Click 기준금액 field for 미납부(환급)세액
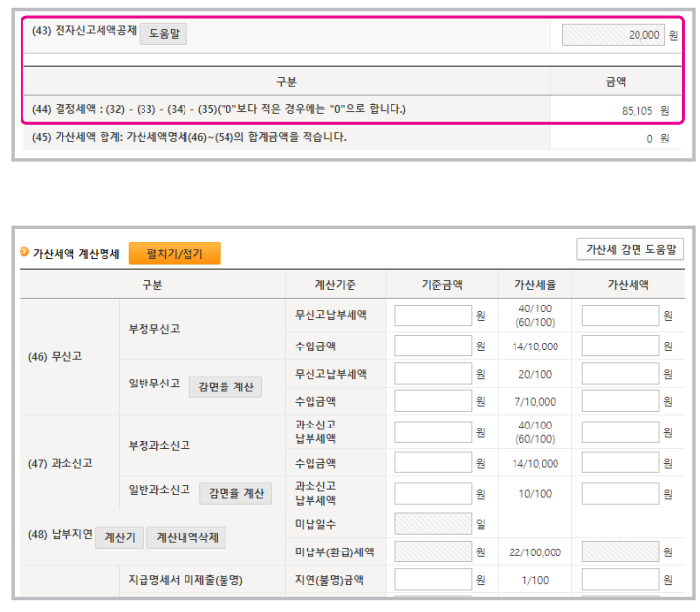 [433, 551]
